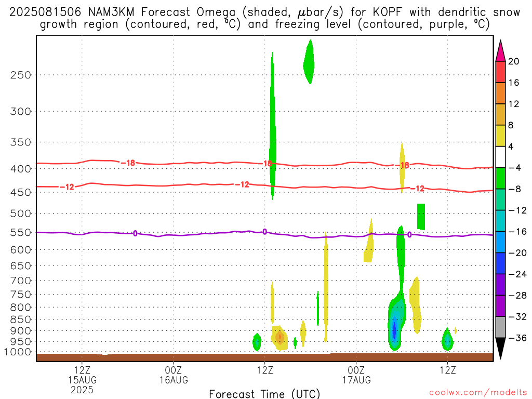
Task: Select the gray -32 to -36 colorbar segment
Action: coord(500,327)
